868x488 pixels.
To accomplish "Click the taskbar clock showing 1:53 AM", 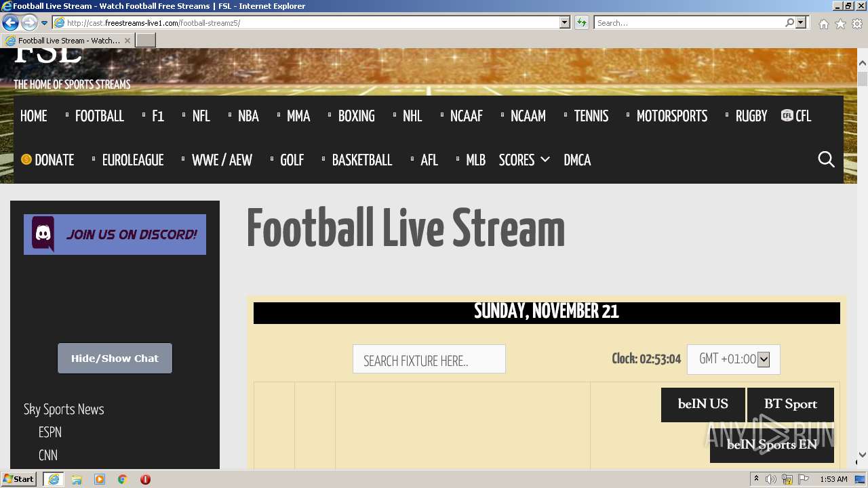I will [833, 479].
